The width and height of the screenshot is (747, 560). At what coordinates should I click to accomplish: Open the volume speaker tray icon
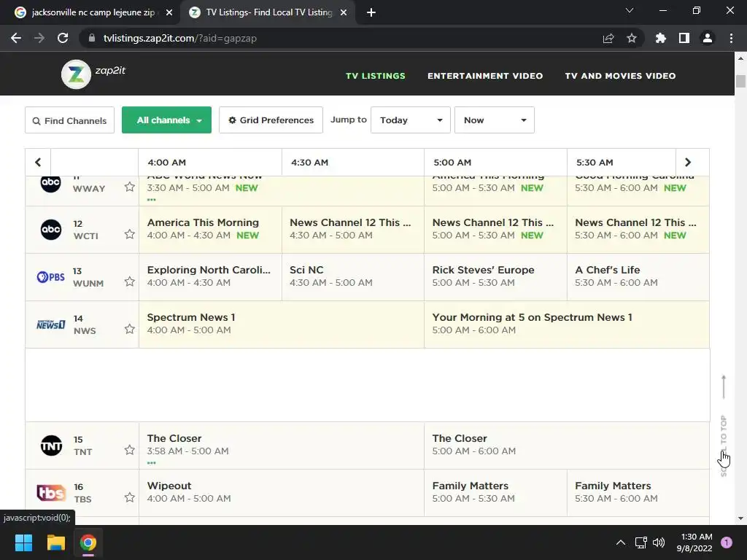659,542
